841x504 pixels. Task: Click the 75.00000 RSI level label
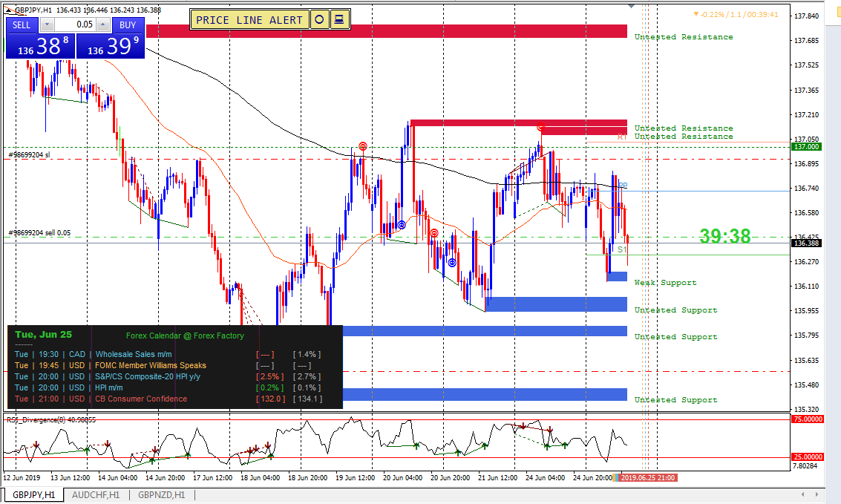[807, 419]
